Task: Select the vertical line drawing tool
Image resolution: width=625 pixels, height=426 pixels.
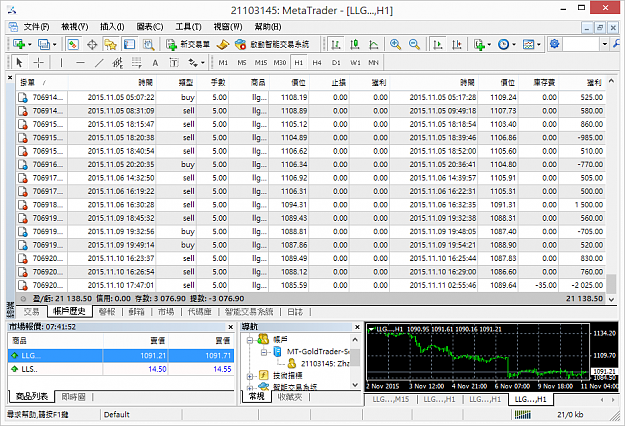Action: click(x=61, y=63)
